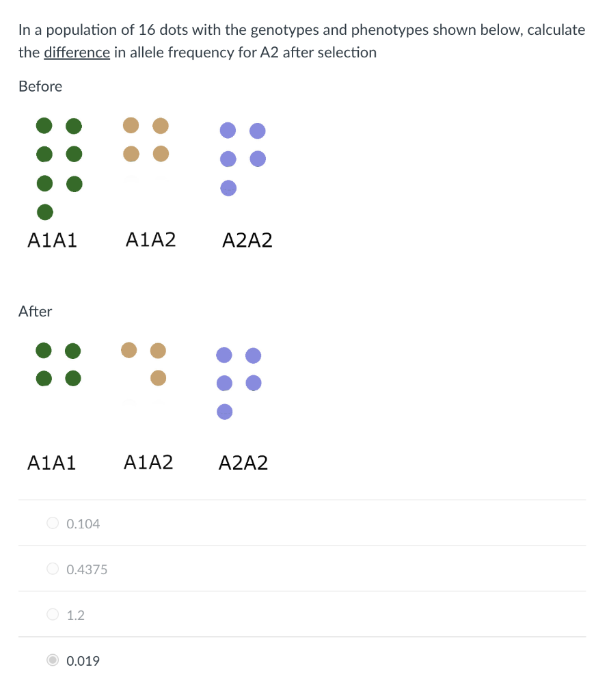Click the A2A2 label in the After section
This screenshot has width=596, height=700.
(243, 463)
